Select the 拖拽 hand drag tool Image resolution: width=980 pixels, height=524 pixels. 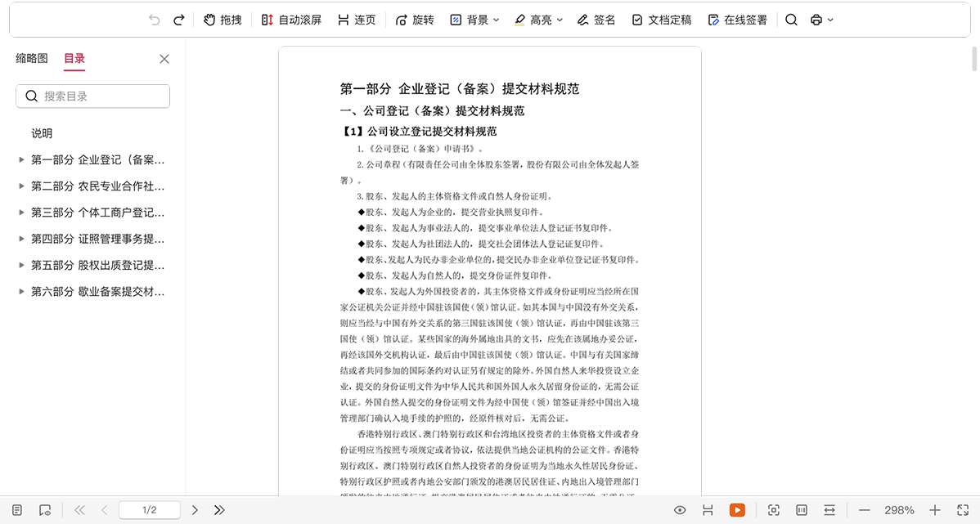223,20
